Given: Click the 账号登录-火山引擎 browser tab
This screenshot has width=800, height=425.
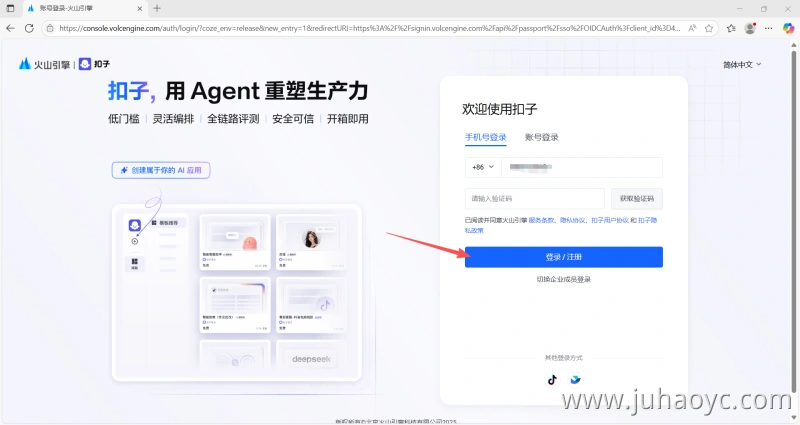Looking at the screenshot, I should point(84,8).
